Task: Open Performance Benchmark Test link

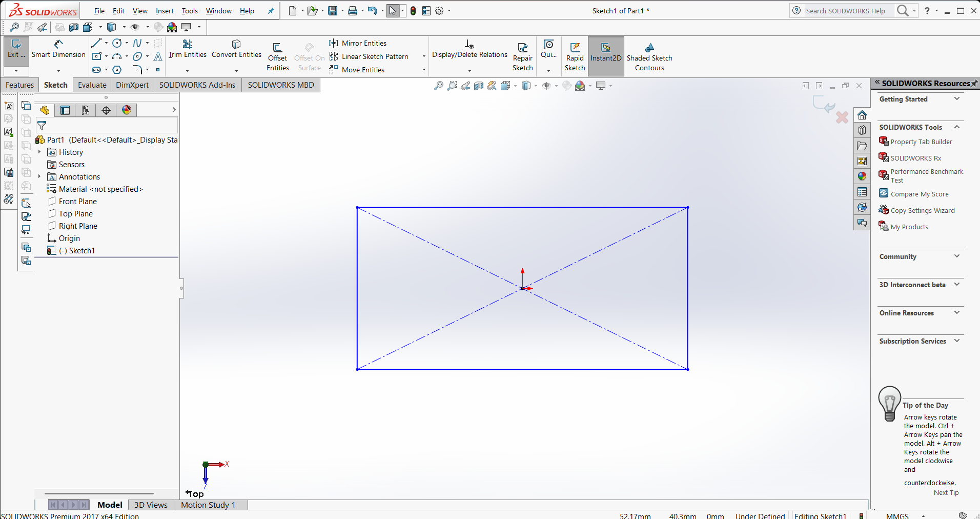Action: point(927,176)
